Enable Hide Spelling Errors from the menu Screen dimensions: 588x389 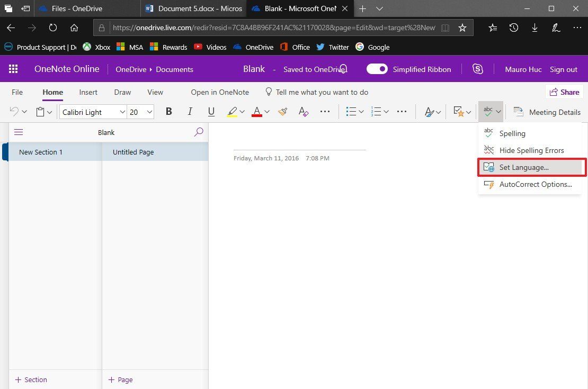(x=531, y=150)
